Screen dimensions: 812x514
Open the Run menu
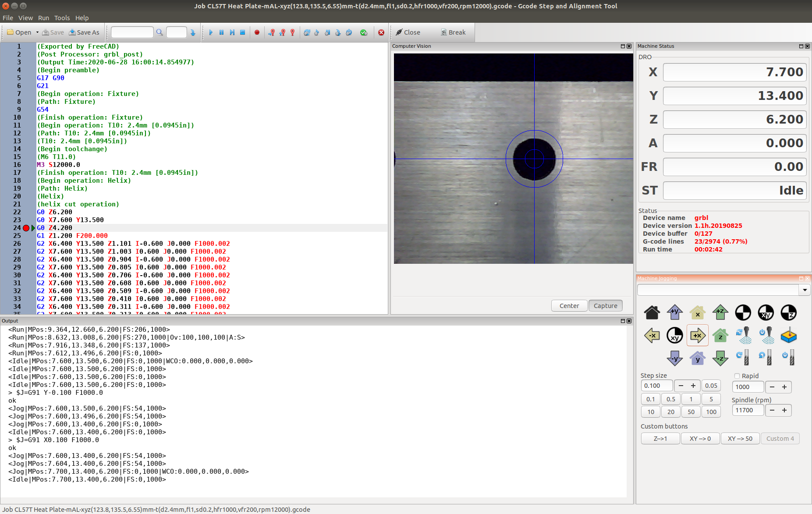[43, 18]
